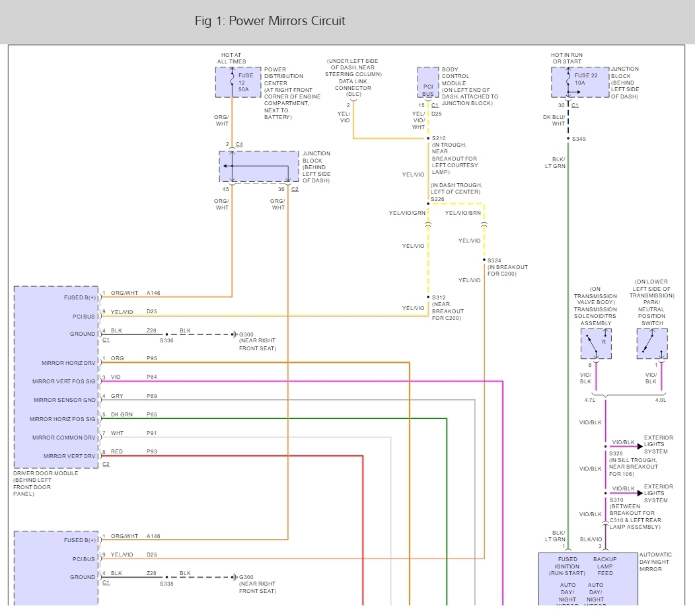Click the 'PARK/NEUTRAL POSITION SWITCH' label
This screenshot has width=695, height=616.
tap(651, 313)
